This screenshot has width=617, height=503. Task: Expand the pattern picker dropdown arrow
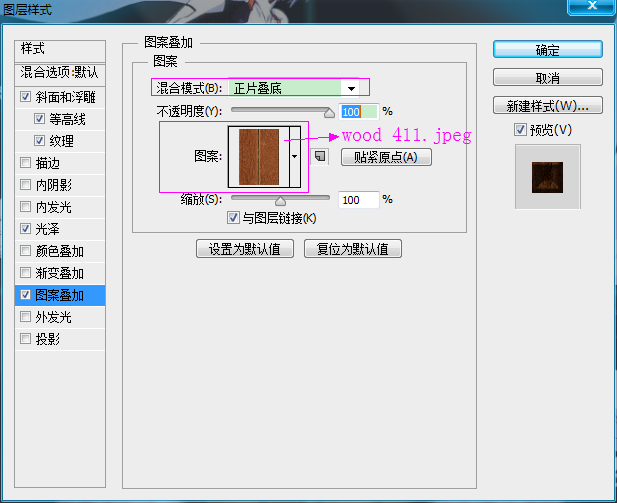295,157
